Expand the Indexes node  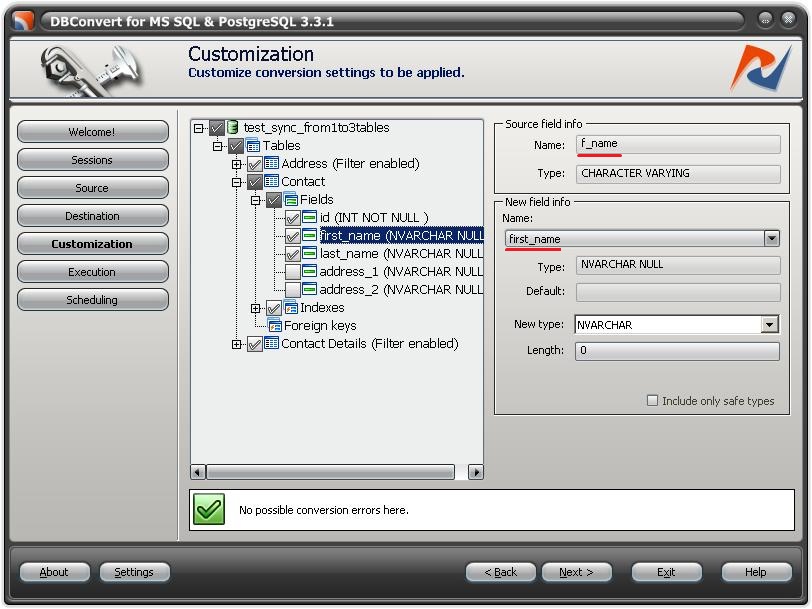[x=255, y=308]
